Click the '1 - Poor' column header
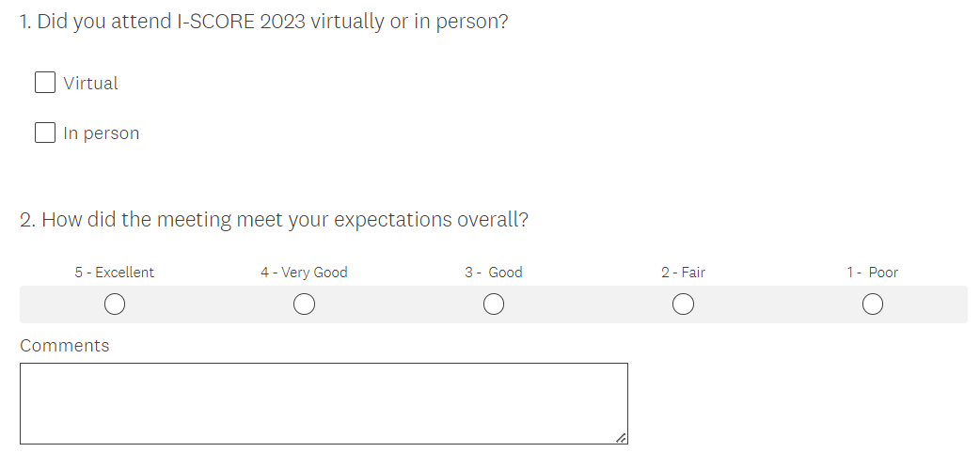This screenshot has width=980, height=468. (873, 273)
